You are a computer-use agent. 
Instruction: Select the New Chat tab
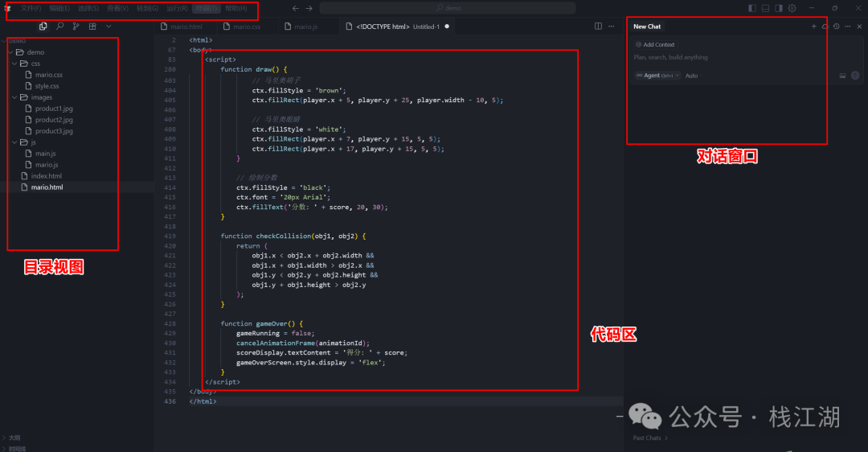coord(647,26)
